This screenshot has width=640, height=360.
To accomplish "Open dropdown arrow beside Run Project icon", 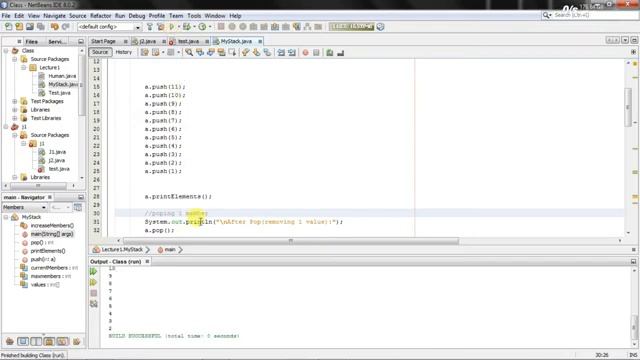I will tap(178, 27).
